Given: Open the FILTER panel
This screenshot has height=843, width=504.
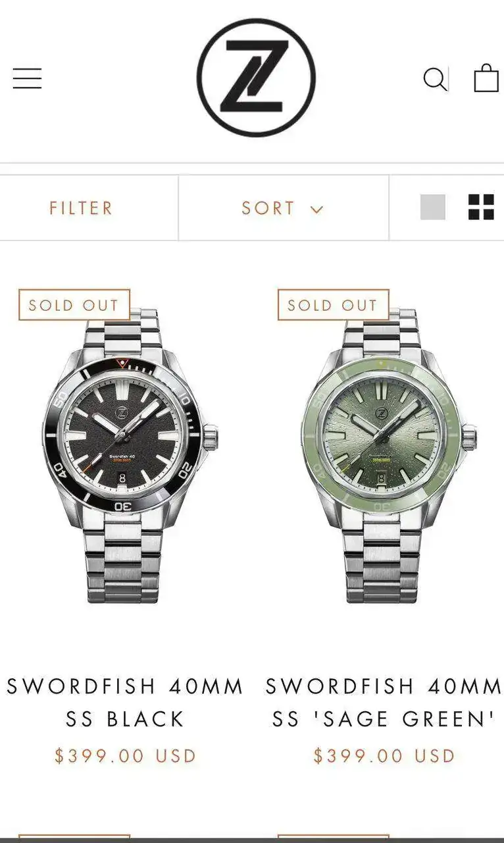Looking at the screenshot, I should 81,208.
